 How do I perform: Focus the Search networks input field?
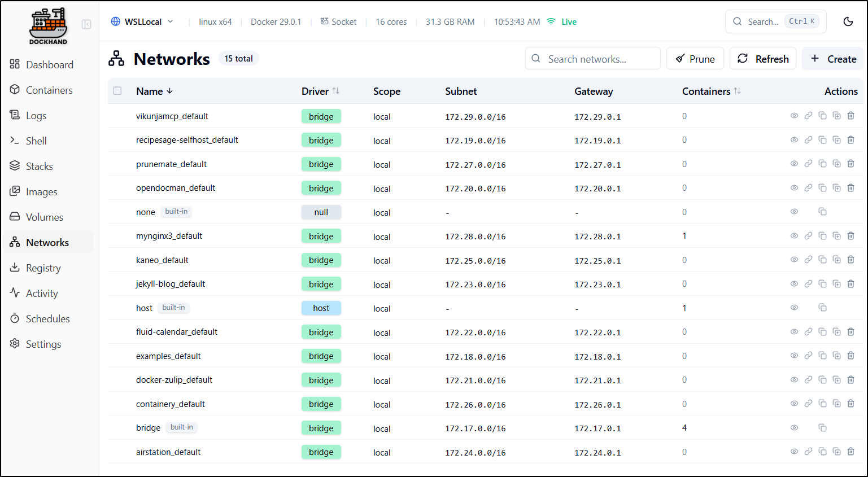[593, 59]
